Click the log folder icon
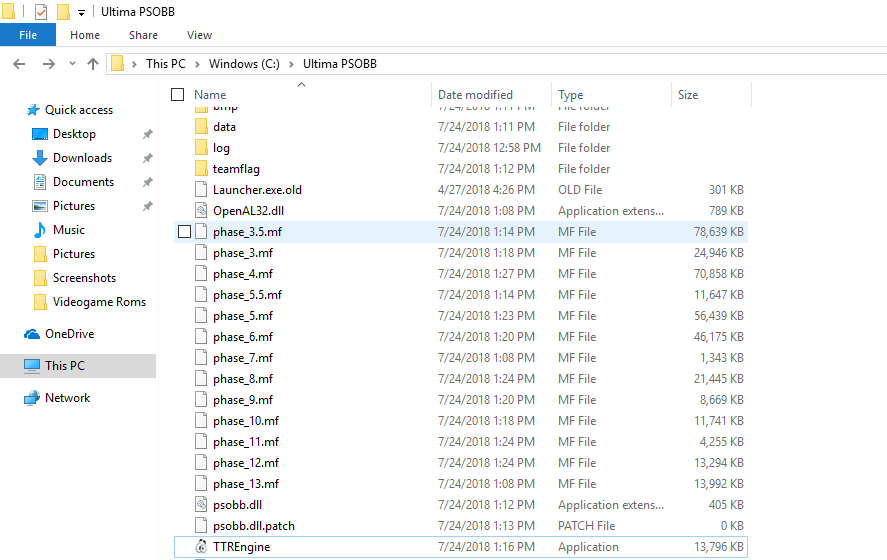Viewport: 887px width, 560px height. click(201, 148)
